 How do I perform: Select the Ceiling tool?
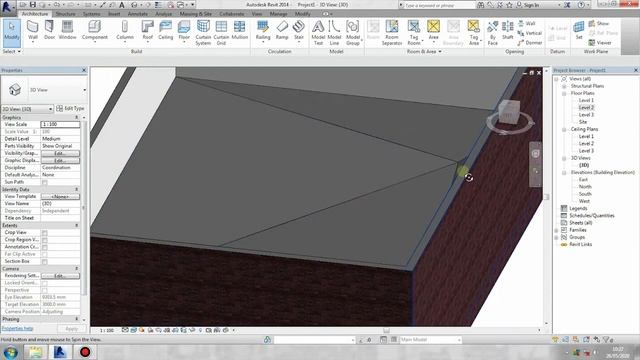coord(165,31)
